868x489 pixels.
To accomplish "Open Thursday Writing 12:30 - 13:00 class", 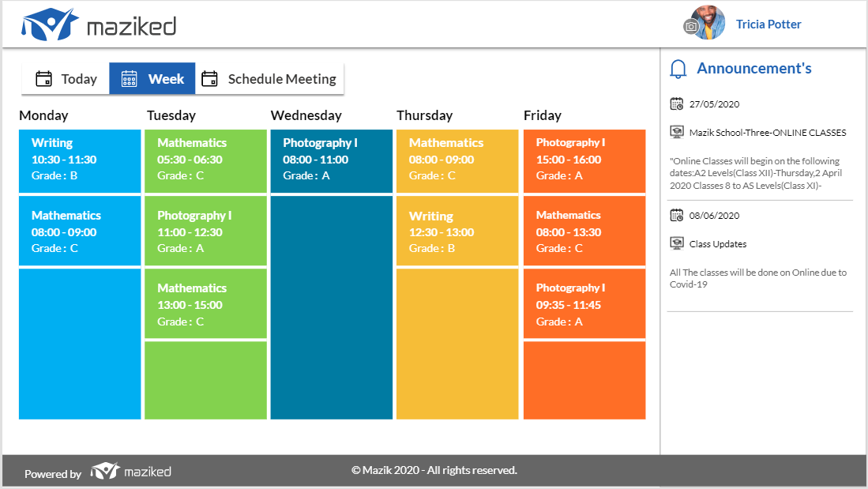I will coord(457,231).
